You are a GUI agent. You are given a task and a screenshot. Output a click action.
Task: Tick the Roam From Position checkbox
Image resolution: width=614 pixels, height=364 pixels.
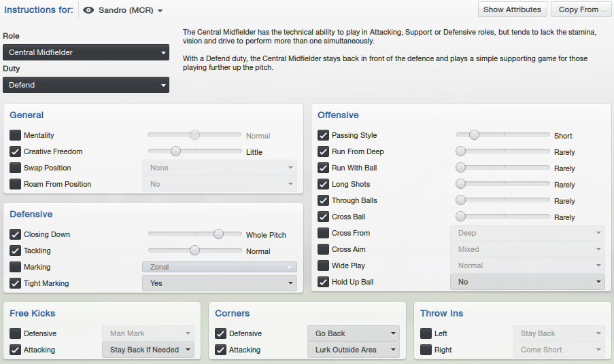(15, 184)
